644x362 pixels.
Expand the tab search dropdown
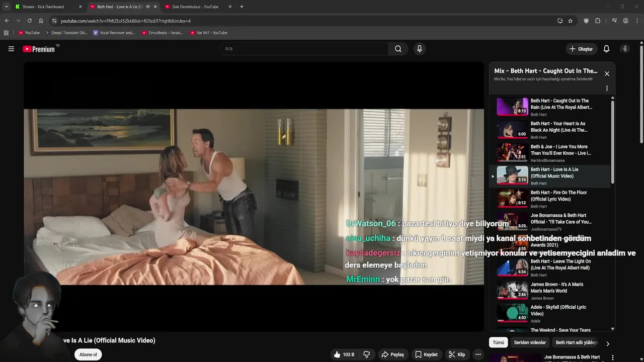pyautogui.click(x=6, y=7)
